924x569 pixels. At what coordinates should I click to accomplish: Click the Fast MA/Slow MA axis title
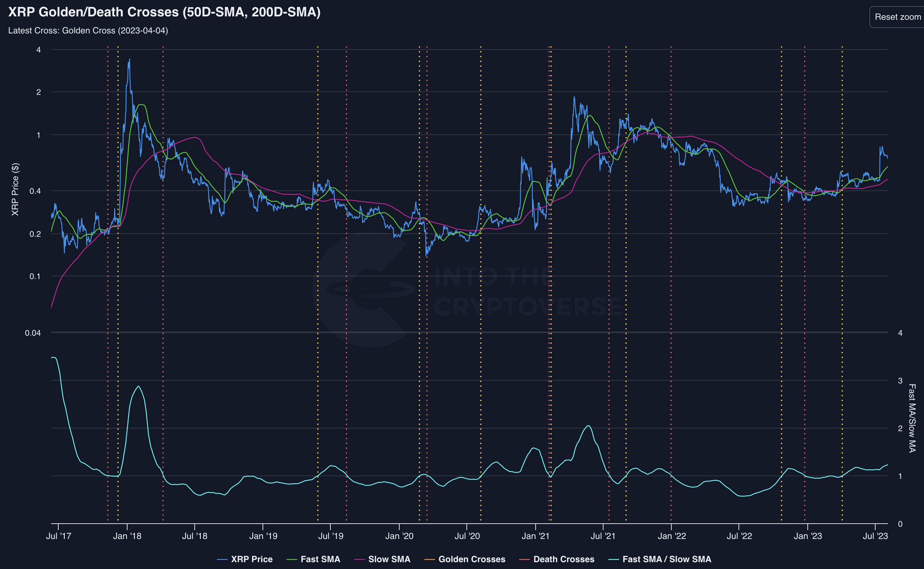(x=912, y=418)
